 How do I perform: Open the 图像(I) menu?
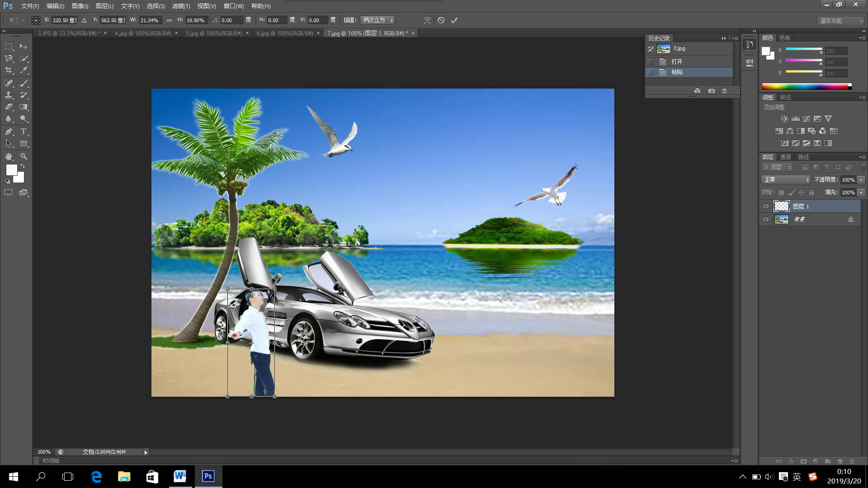click(80, 6)
